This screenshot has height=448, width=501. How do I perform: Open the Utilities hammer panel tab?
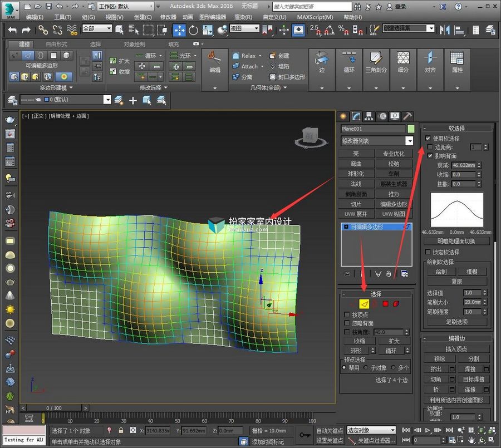point(407,116)
